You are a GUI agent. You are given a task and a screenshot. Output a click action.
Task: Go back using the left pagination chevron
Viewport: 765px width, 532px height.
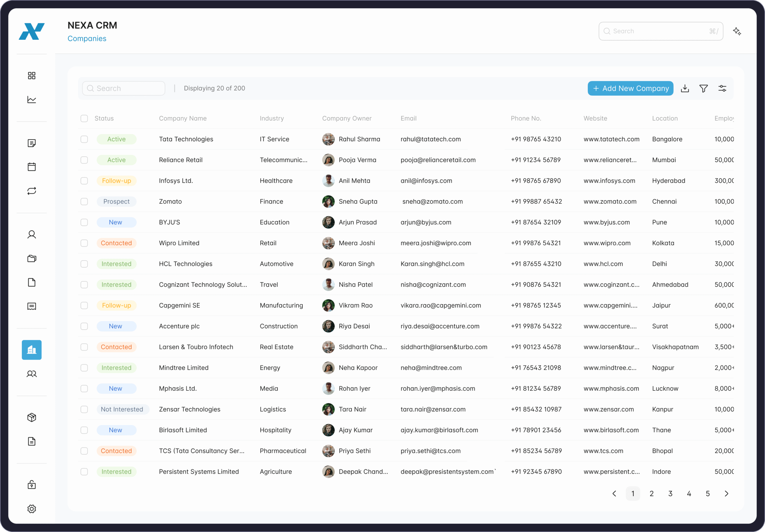pos(614,494)
